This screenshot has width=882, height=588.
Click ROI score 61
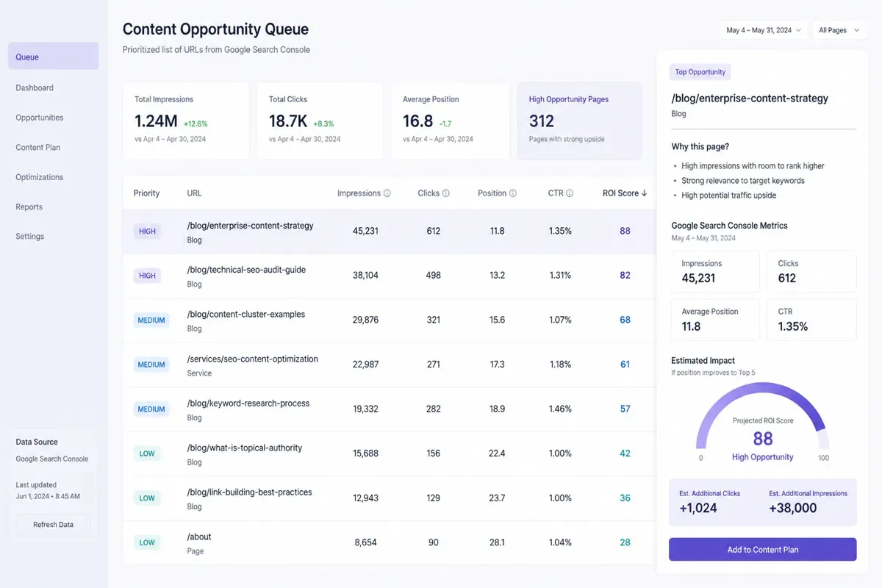pos(625,364)
